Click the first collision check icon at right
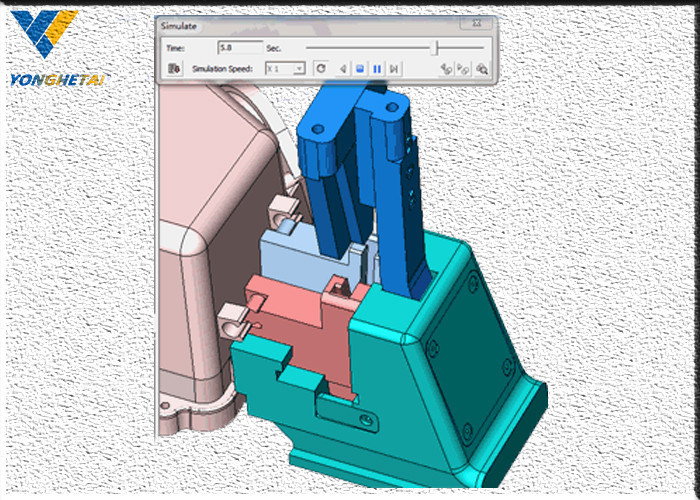This screenshot has width=700, height=500. click(x=447, y=69)
